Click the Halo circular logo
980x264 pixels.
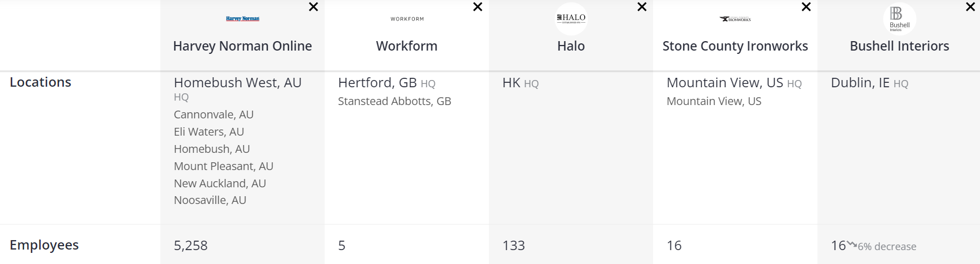pyautogui.click(x=571, y=19)
